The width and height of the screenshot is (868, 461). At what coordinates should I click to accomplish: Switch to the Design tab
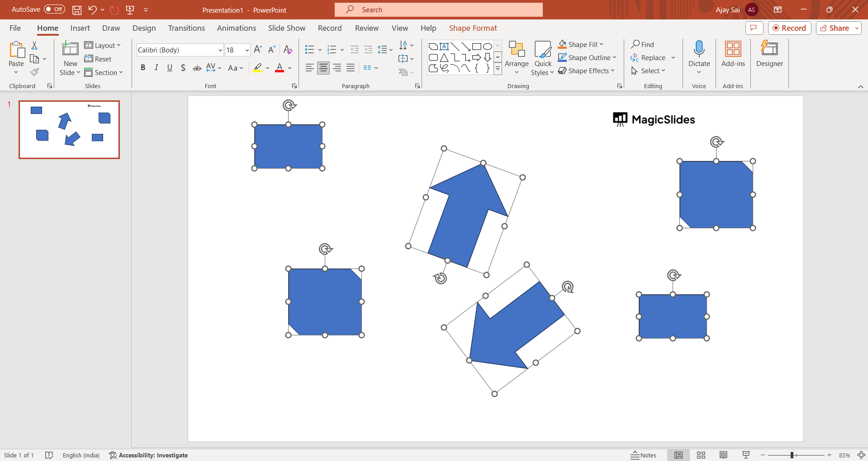pos(144,28)
